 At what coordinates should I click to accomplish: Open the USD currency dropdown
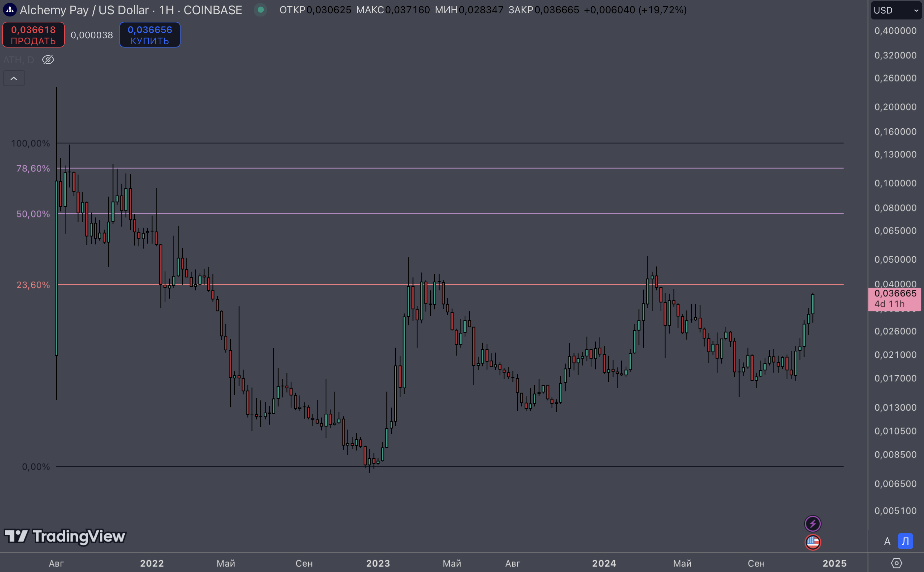896,10
